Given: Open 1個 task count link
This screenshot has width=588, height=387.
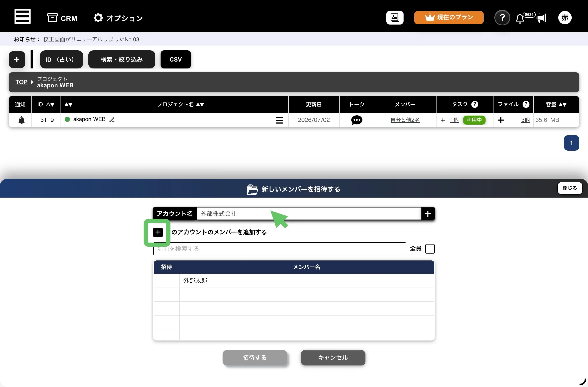Looking at the screenshot, I should pos(454,120).
